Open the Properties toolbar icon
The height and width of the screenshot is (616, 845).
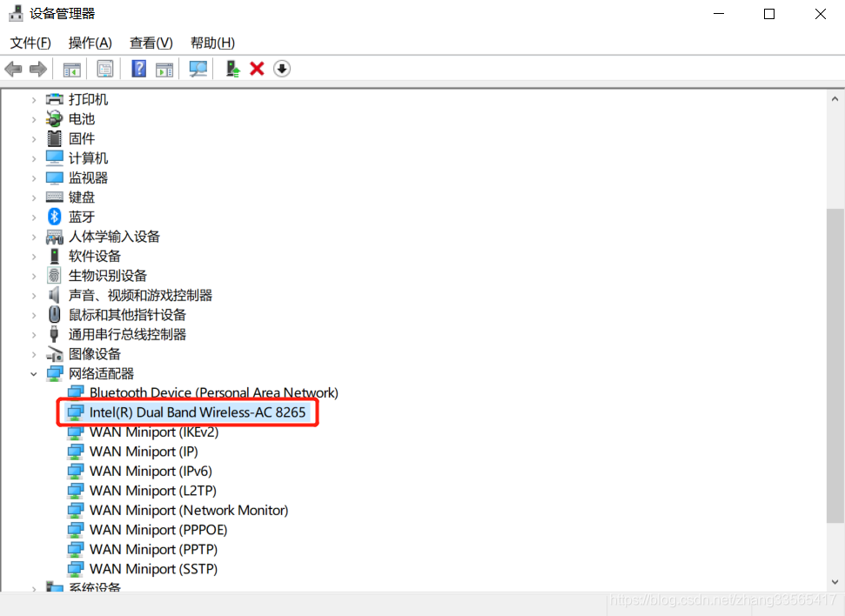coord(105,69)
